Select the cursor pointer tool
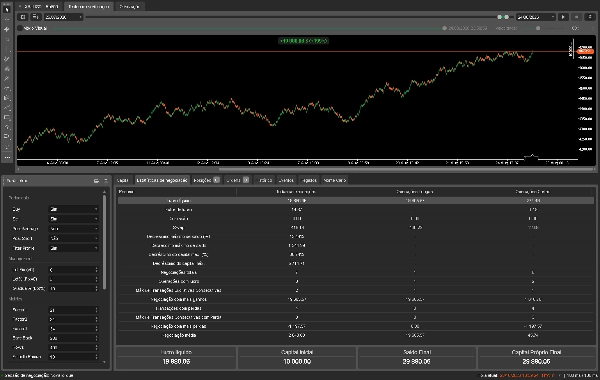The width and height of the screenshot is (600, 380). click(x=7, y=10)
